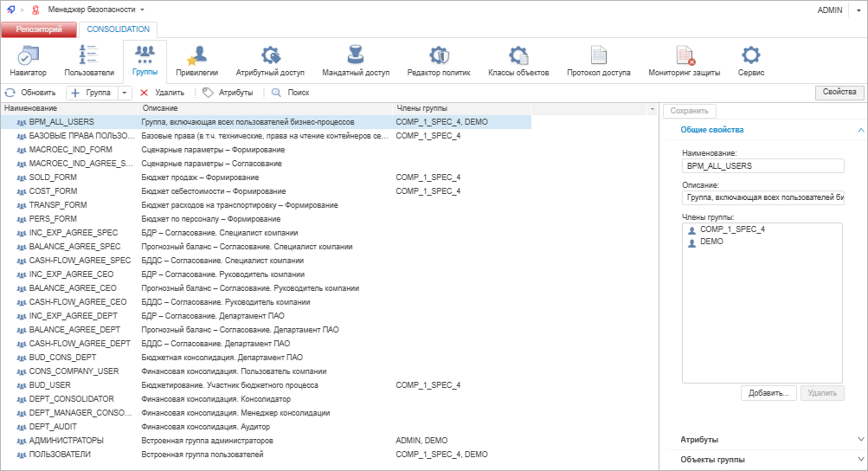The height and width of the screenshot is (471, 868).
Task: Select the DEPT_CONSOLIDATOR group
Action: point(266,399)
